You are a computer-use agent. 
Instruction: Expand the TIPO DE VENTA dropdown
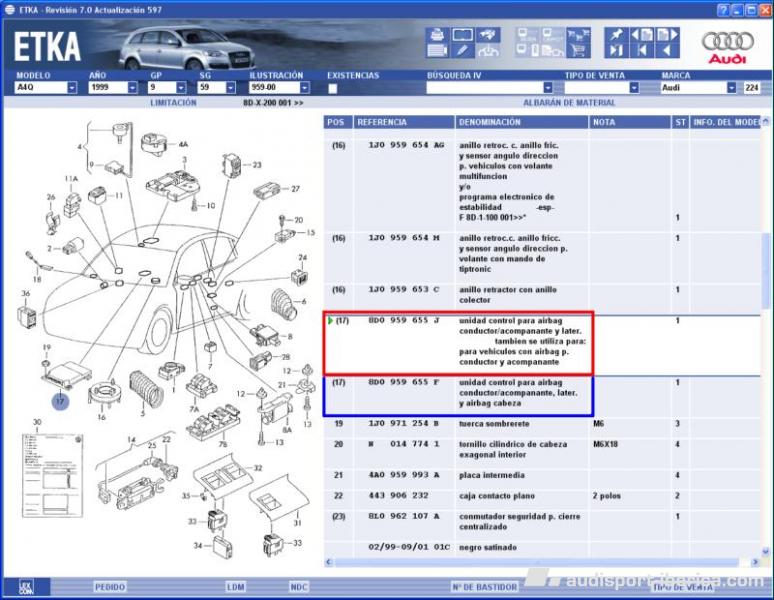(x=634, y=88)
